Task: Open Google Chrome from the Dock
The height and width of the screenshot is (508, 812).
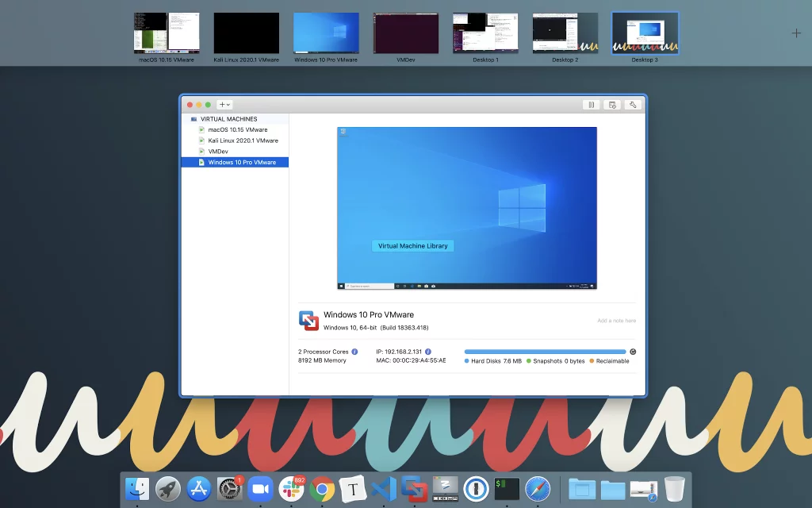Action: click(322, 489)
